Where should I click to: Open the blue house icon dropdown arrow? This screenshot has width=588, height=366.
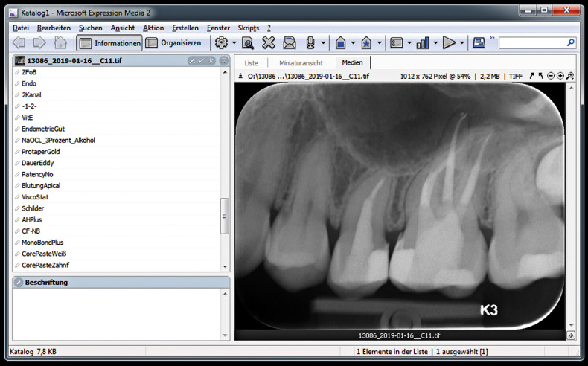coord(353,43)
